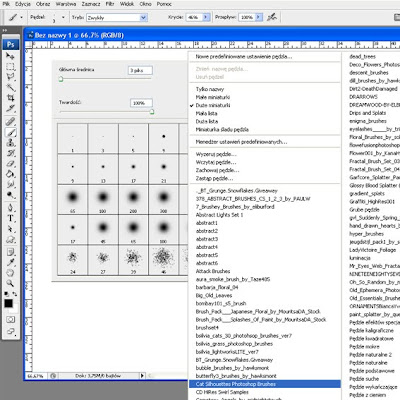Open the black foreground color swatch
The image size is (400, 400).
(8, 303)
